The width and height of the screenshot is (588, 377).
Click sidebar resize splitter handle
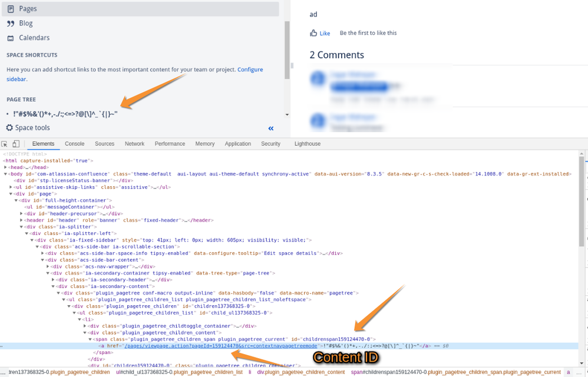pyautogui.click(x=292, y=66)
